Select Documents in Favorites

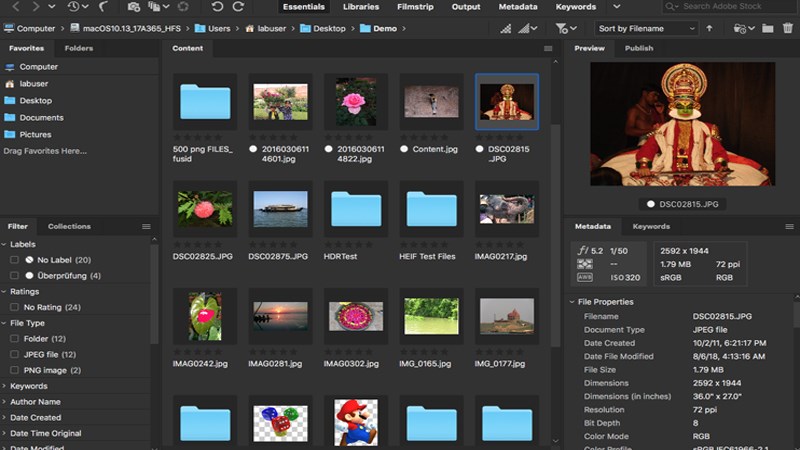click(41, 117)
